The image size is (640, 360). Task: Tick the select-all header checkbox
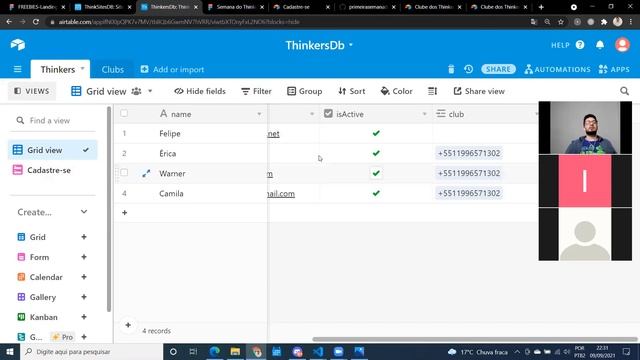click(124, 113)
